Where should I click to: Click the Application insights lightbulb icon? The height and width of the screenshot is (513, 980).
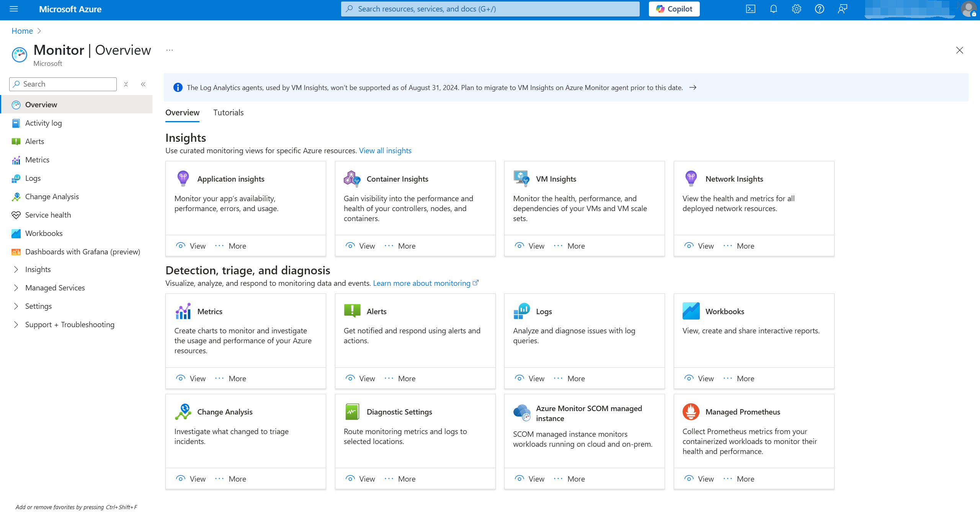183,179
